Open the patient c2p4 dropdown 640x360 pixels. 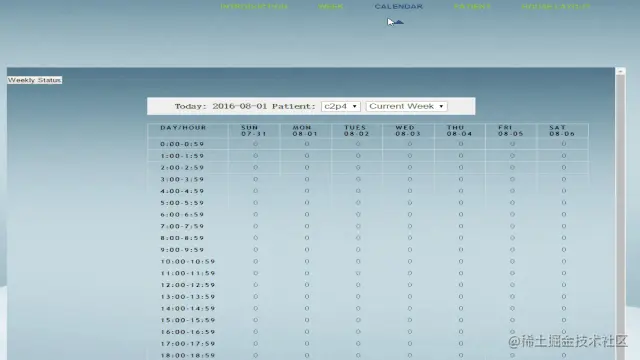point(341,106)
